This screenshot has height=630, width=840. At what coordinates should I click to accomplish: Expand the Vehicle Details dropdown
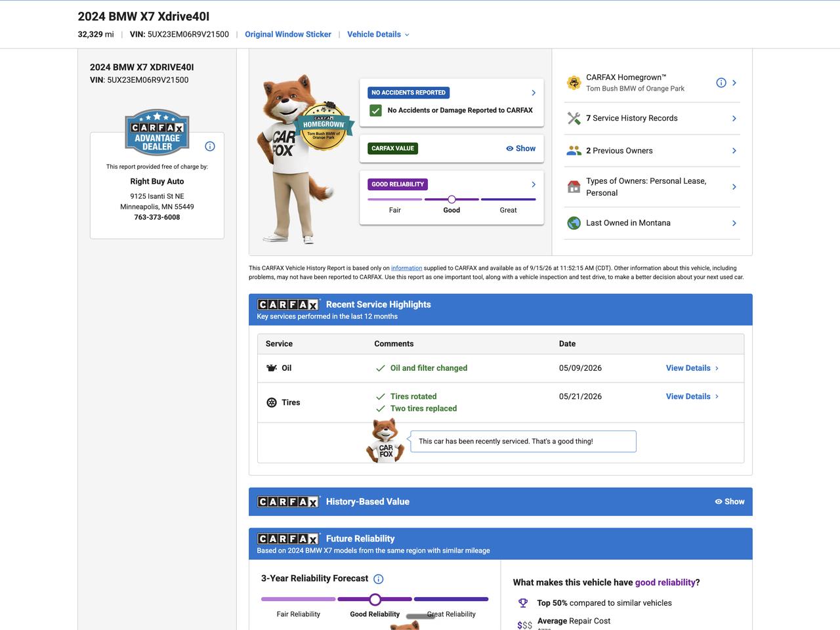point(378,35)
